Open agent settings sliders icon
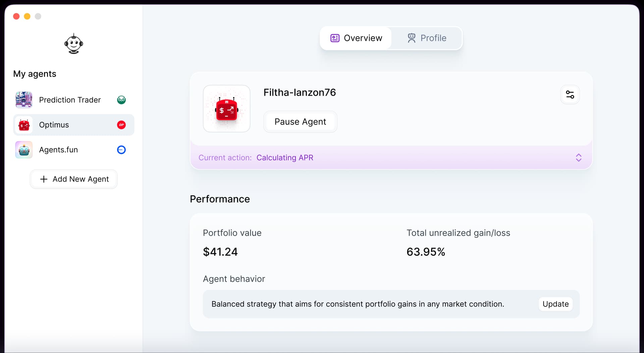The width and height of the screenshot is (644, 353). [570, 95]
